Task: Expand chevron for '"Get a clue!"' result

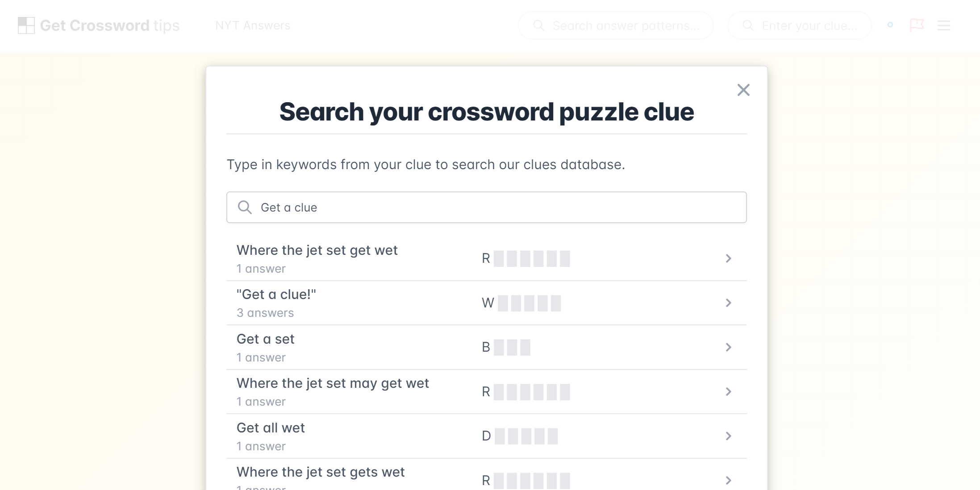Action: (x=728, y=303)
